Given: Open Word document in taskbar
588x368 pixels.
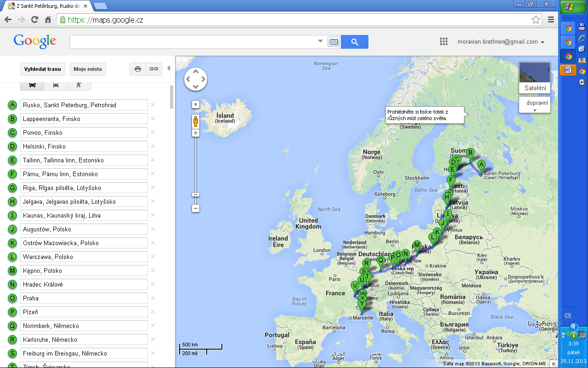Looking at the screenshot, I should 568,70.
